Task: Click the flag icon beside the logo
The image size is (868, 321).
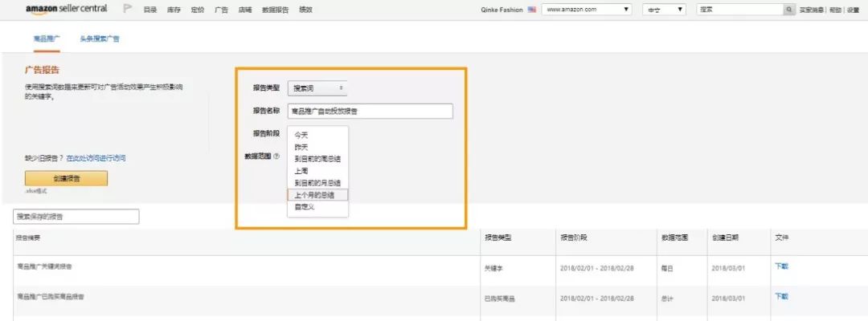Action: coord(128,10)
